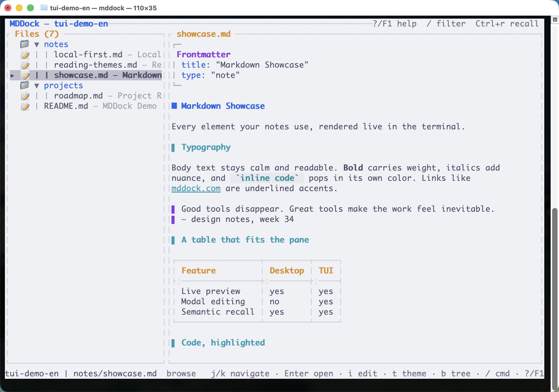Screen dimensions: 559x392
Task: Click the projects folder icon
Action: 25,86
